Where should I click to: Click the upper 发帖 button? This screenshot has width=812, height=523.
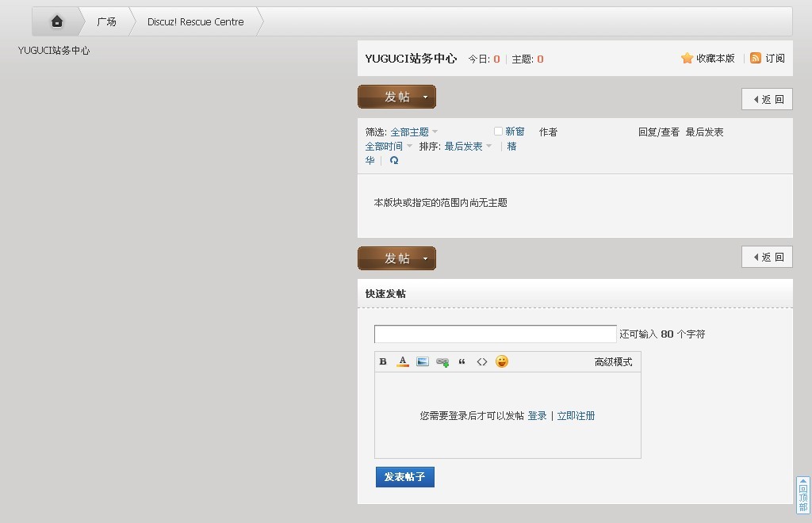[x=396, y=97]
